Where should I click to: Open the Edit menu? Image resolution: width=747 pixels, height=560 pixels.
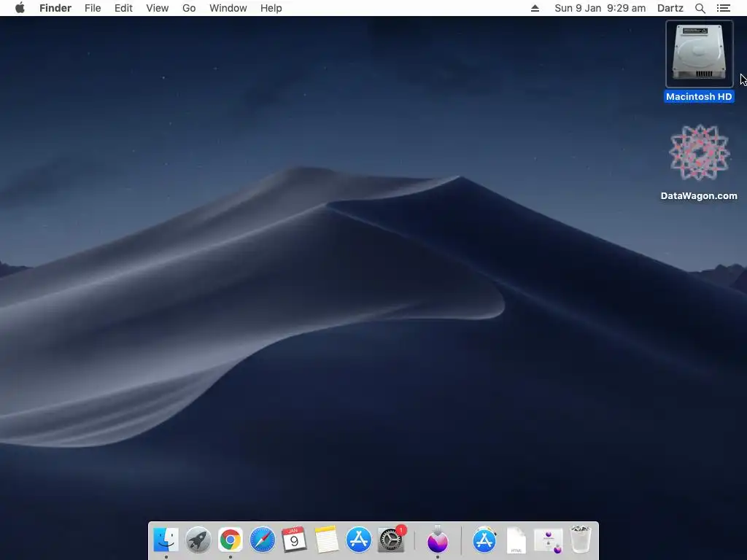point(123,8)
